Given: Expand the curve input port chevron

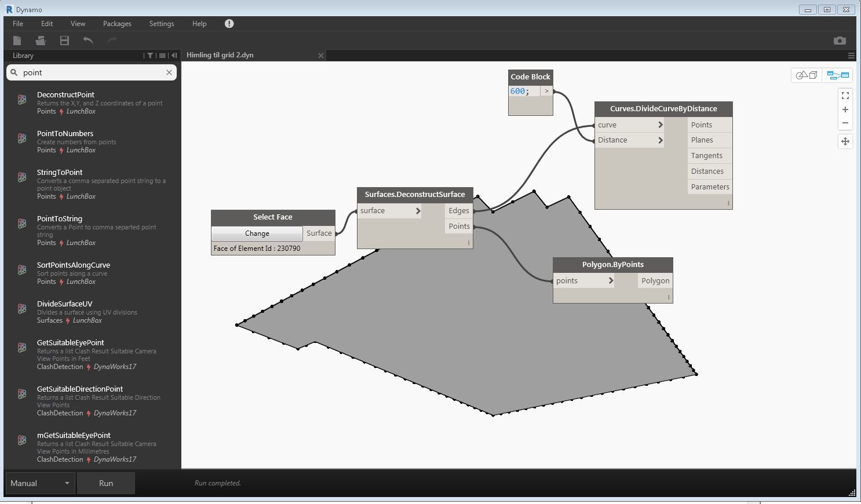Looking at the screenshot, I should [x=660, y=125].
